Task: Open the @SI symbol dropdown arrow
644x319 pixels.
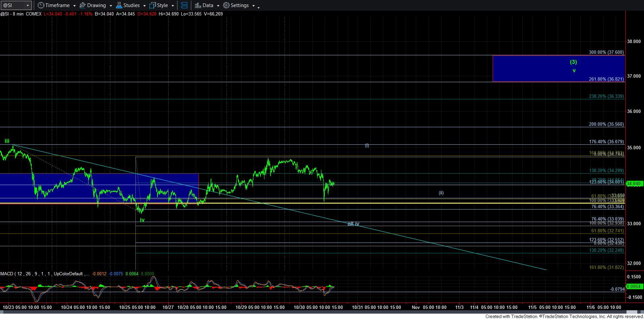Action: click(28, 6)
